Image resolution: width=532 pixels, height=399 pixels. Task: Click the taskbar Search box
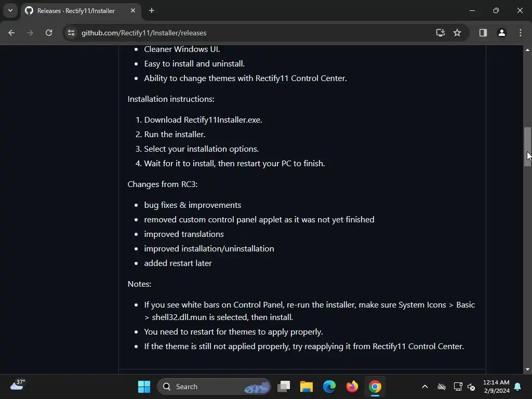pos(214,387)
